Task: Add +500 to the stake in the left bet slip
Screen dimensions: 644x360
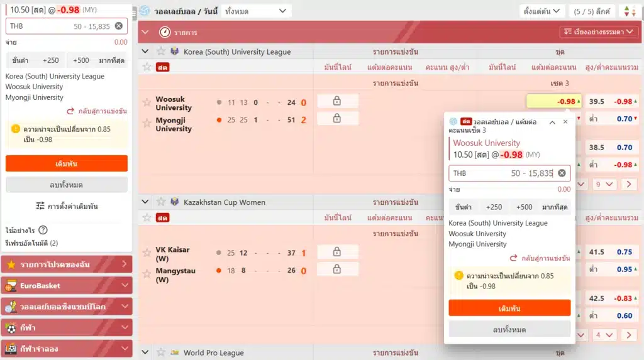Action: click(x=80, y=60)
